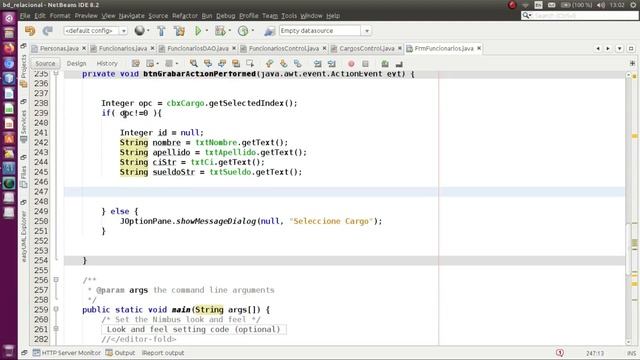Open dropdown arrow next to Profile Project
640x360 pixels.
point(253,31)
